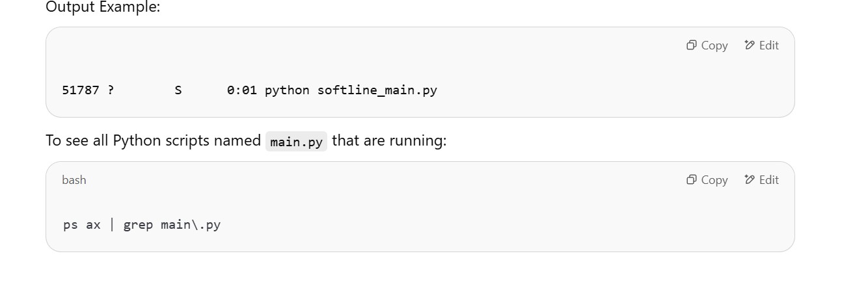This screenshot has width=868, height=284.
Task: Click the Edit pencil icon in the output example block
Action: pos(750,45)
